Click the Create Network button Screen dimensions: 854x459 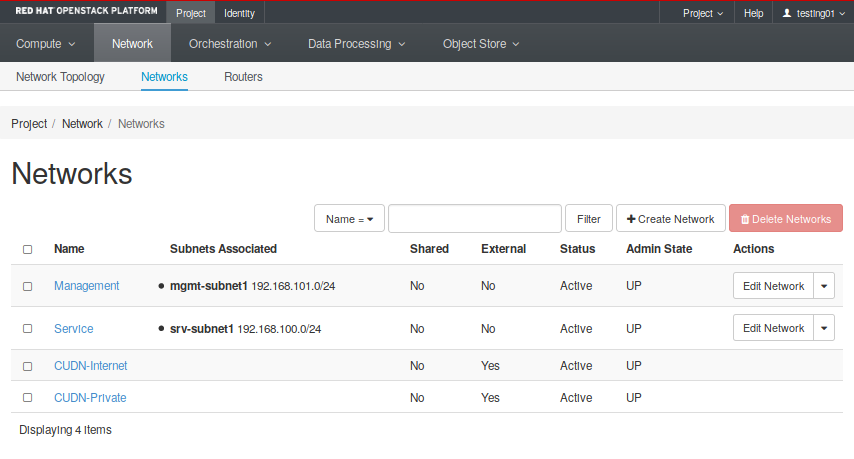[670, 219]
